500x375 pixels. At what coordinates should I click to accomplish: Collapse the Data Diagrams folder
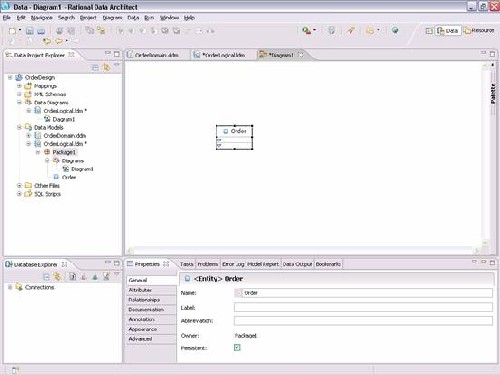coord(19,102)
